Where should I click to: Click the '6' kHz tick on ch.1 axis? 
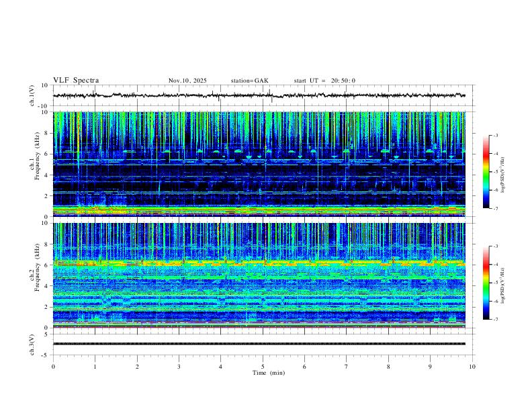[x=48, y=154]
